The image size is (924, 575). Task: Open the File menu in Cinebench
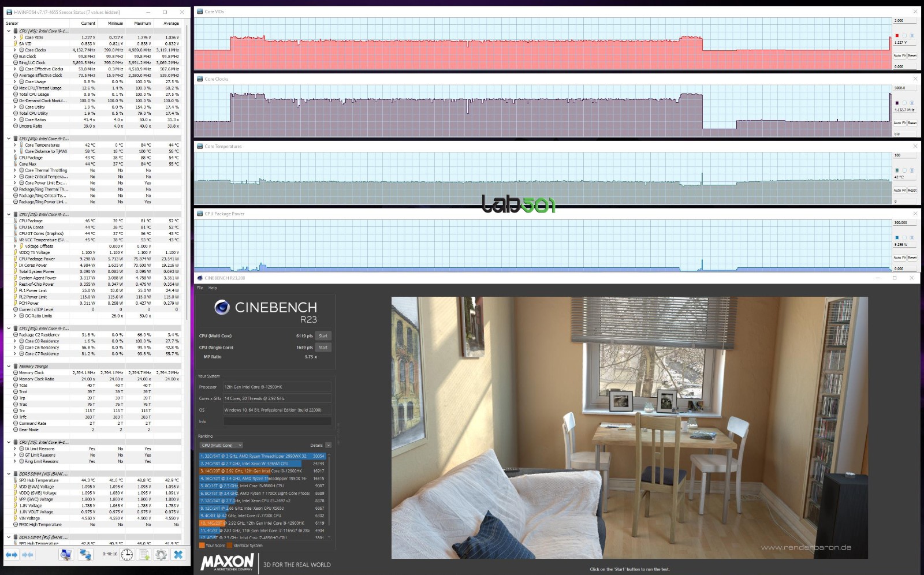point(200,287)
